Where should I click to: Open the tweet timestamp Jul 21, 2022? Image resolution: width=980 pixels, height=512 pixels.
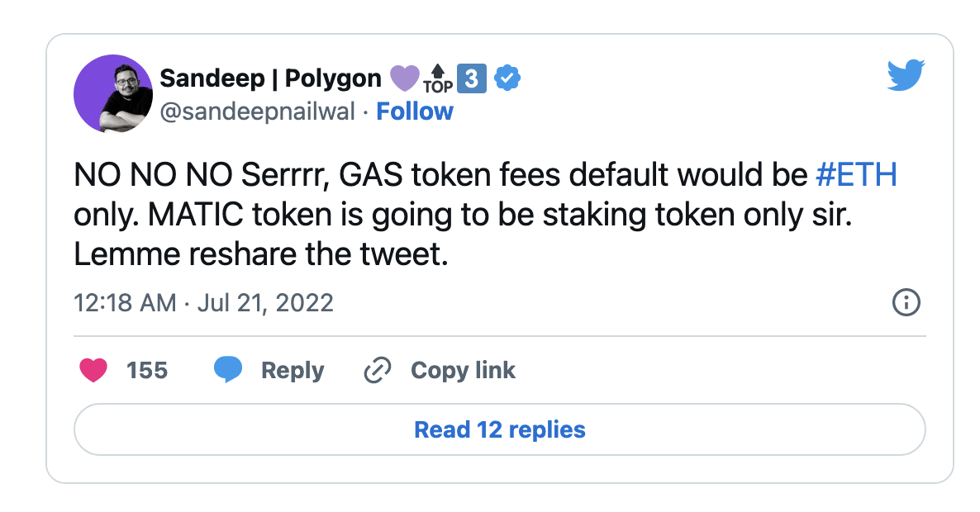[202, 303]
